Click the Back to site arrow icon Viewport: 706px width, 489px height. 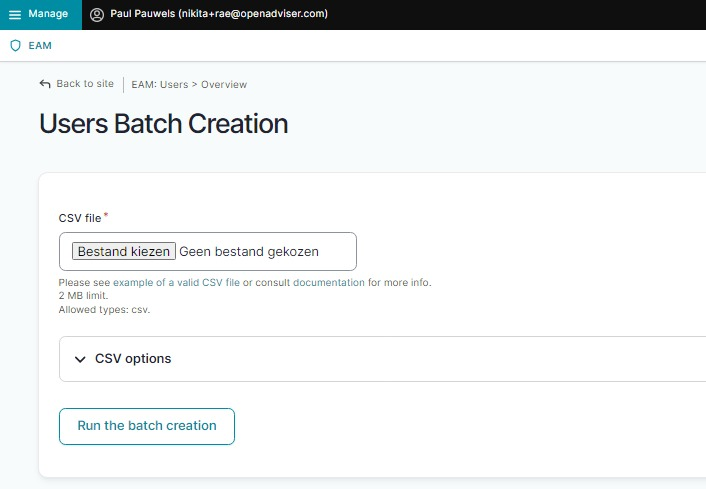click(45, 84)
